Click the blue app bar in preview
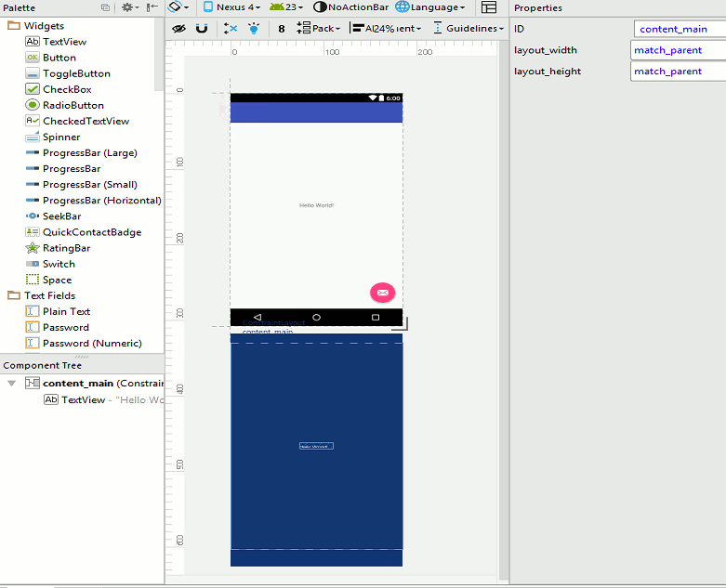The image size is (726, 588). pos(316,112)
